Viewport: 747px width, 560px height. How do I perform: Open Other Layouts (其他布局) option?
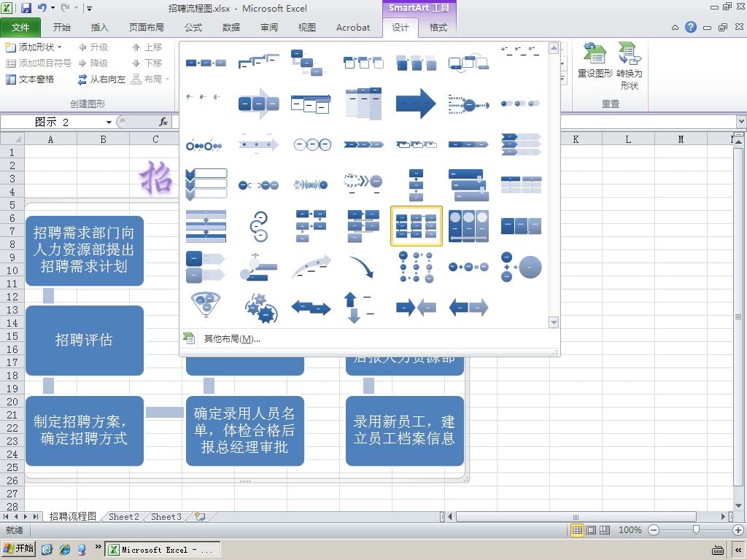pyautogui.click(x=232, y=338)
